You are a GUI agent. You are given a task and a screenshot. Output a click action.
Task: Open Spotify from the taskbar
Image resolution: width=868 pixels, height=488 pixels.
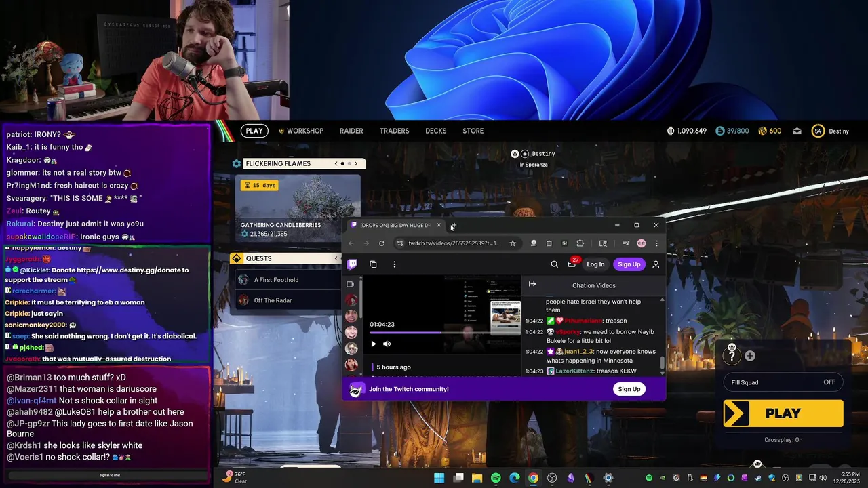click(x=496, y=478)
